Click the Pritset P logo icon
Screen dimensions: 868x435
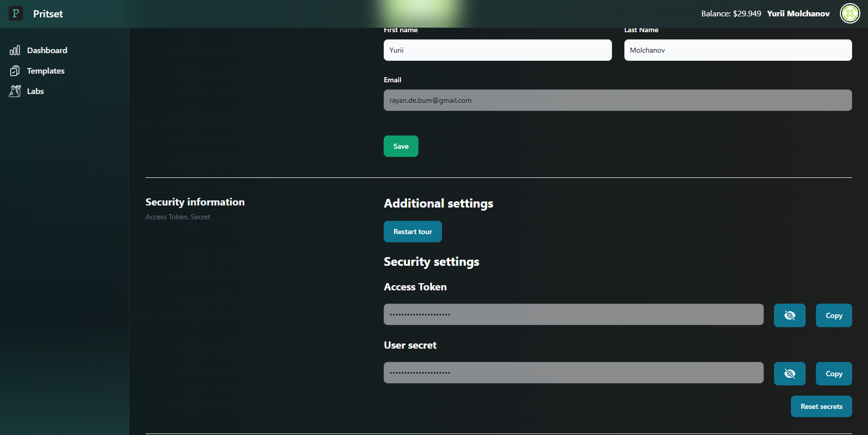[x=16, y=13]
